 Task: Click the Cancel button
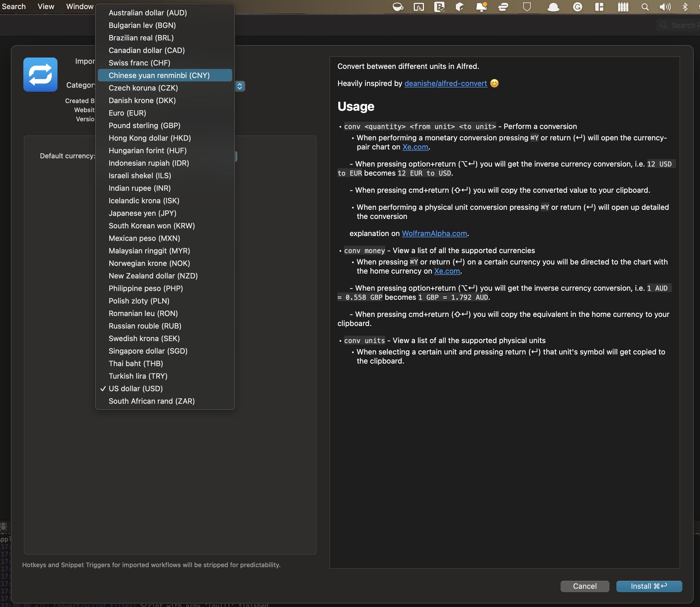click(x=584, y=586)
